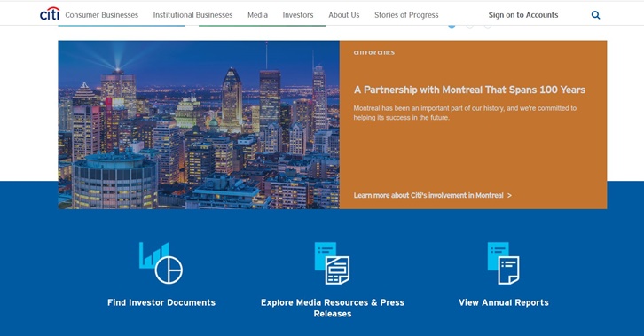Open Stories of Progress
The height and width of the screenshot is (336, 644).
(406, 15)
